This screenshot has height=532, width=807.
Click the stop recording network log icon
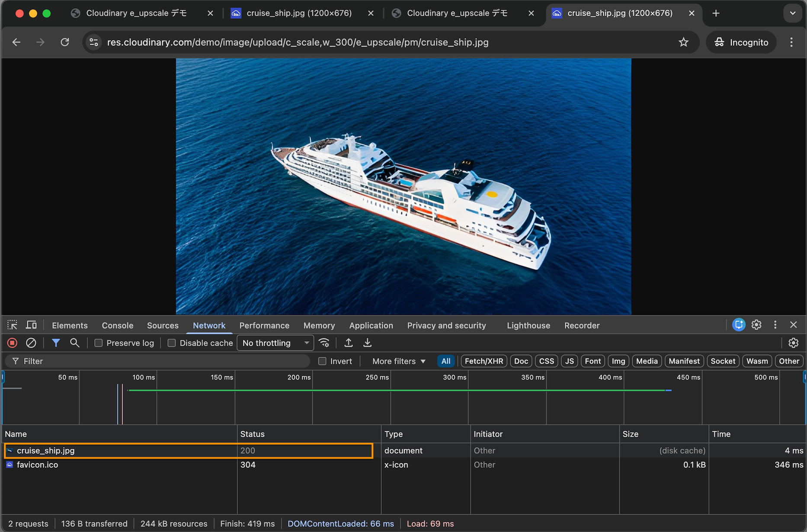(x=12, y=343)
